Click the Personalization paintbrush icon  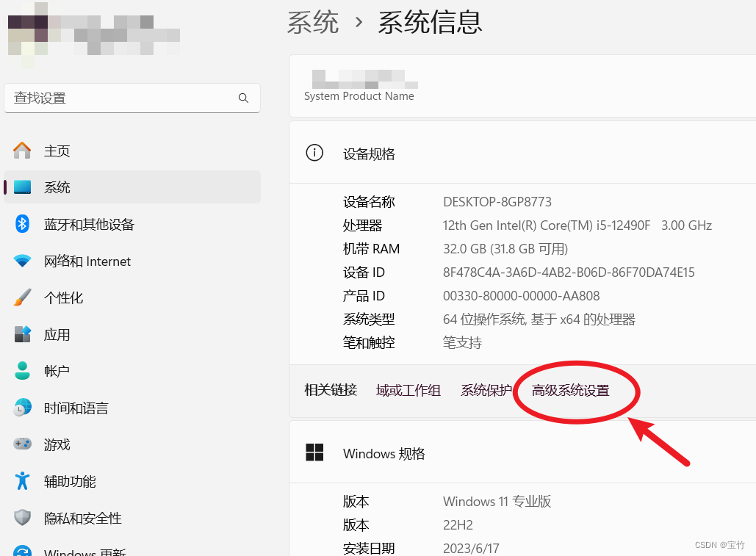22,297
